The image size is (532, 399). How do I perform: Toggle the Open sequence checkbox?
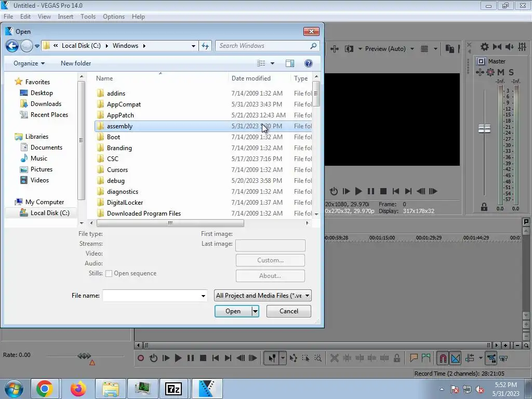(109, 273)
